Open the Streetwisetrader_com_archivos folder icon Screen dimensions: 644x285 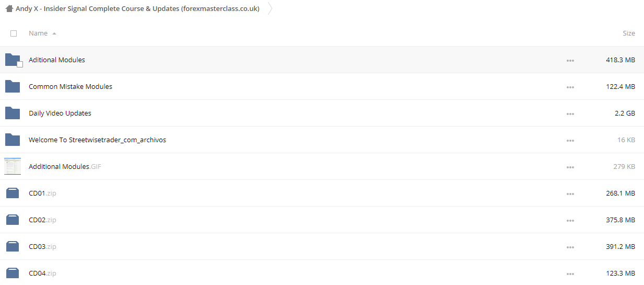click(13, 140)
